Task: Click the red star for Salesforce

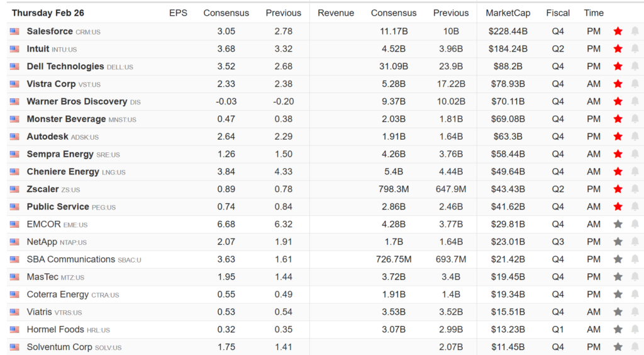Action: 618,31
